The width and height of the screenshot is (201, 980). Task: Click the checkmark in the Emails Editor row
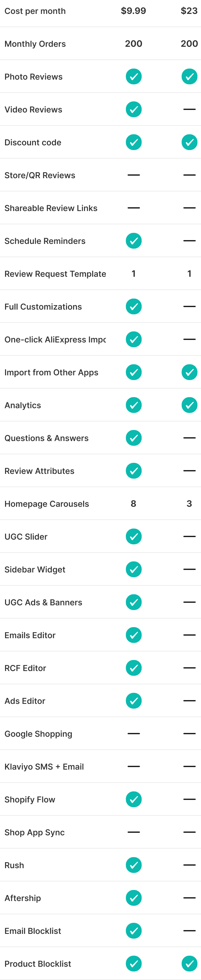[x=134, y=635]
